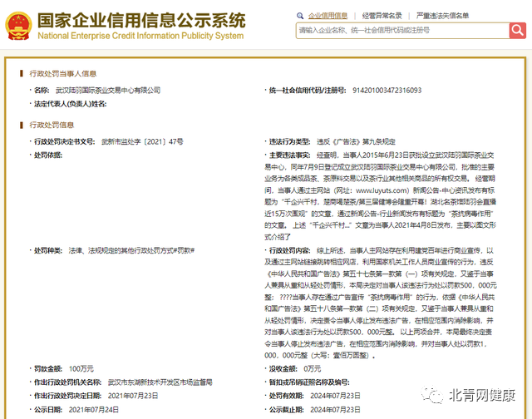Focus the enterprise name search field
Screen dimensions: 532x419
click(402, 31)
